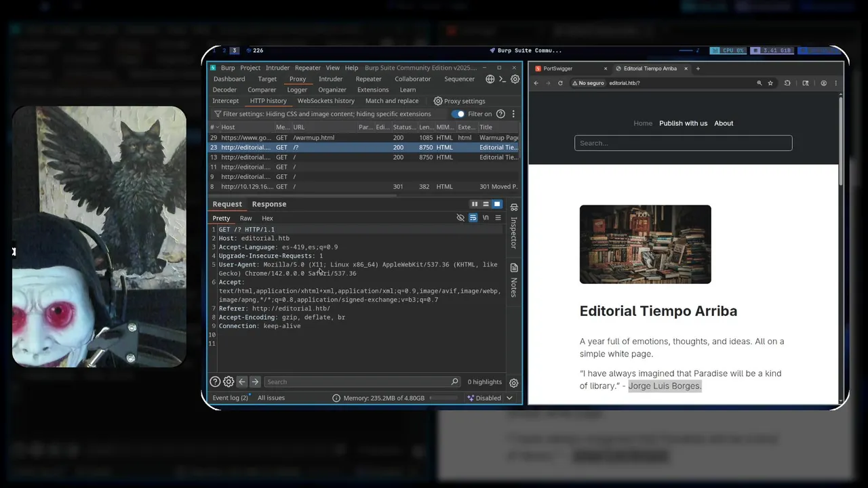Click the memory info icon in status bar
868x488 pixels.
(x=336, y=398)
